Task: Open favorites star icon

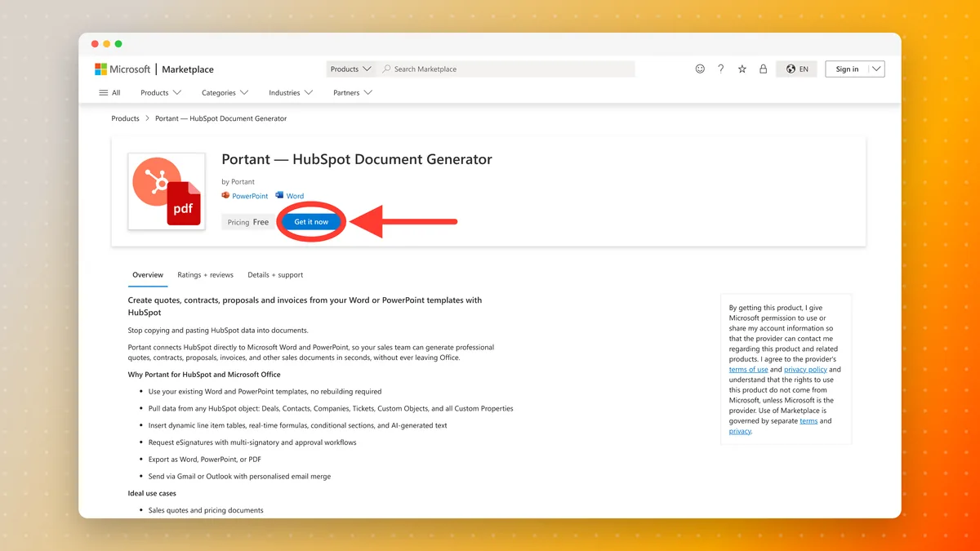Action: tap(742, 69)
